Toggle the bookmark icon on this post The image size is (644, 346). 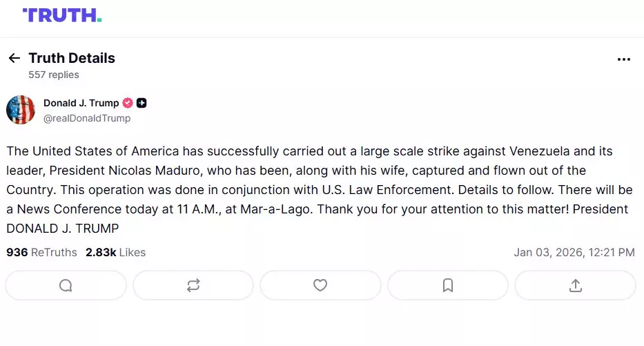tap(448, 285)
